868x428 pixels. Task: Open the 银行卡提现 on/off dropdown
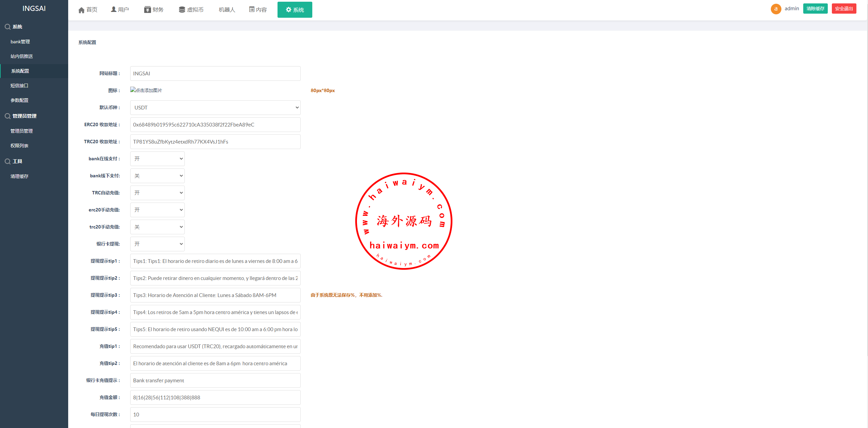(x=157, y=244)
